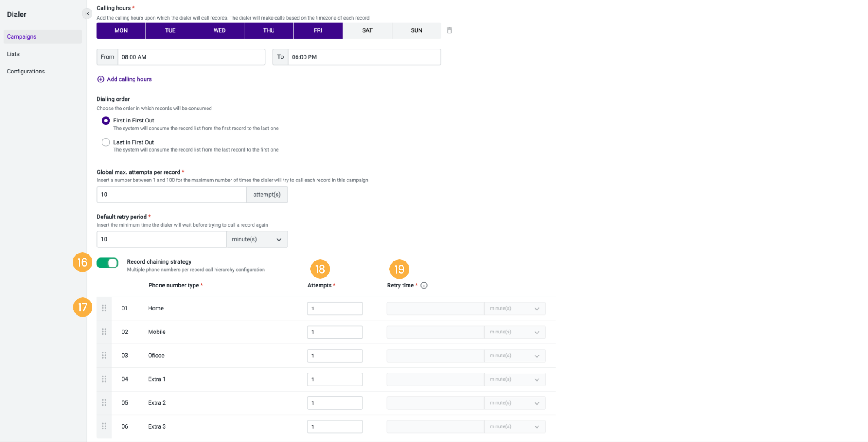Screen dimensions: 868x442
Task: Disable Record chaining strategy switch
Action: point(108,263)
